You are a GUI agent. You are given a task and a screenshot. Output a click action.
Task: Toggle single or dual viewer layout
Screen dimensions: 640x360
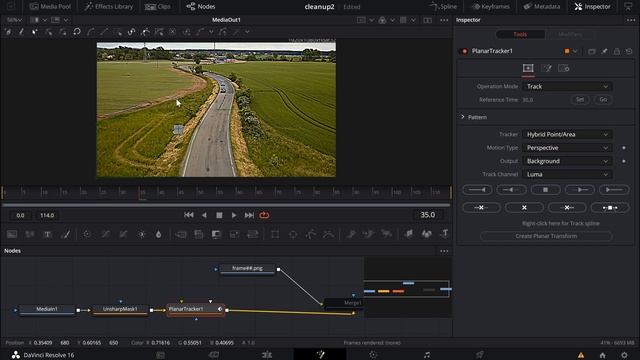tap(427, 20)
